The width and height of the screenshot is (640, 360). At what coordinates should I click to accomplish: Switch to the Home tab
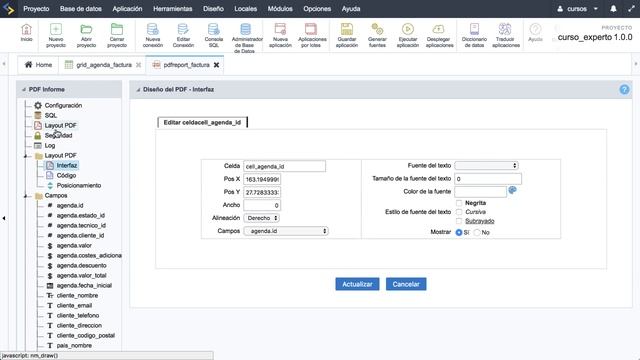pos(38,65)
